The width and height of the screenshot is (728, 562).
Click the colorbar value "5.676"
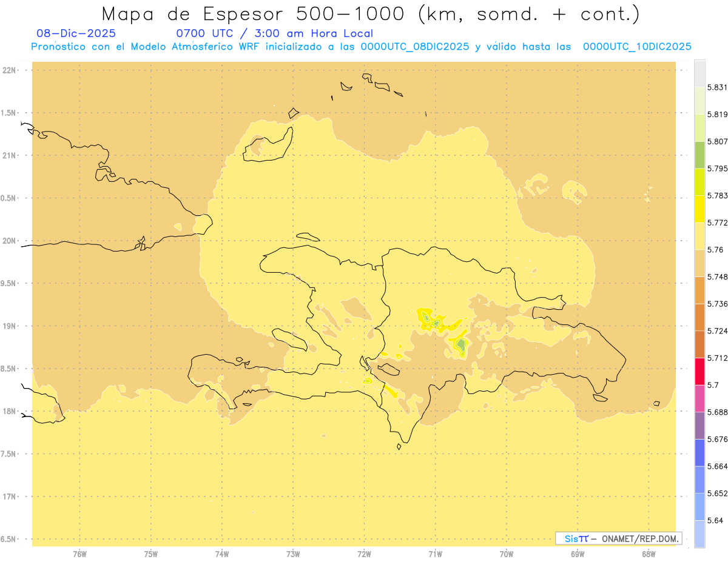(718, 439)
